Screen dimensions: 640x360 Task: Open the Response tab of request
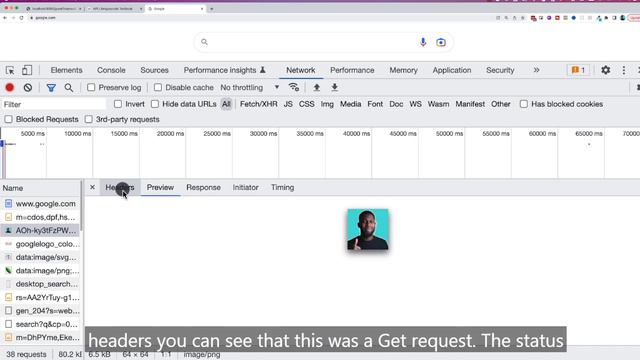(x=203, y=187)
